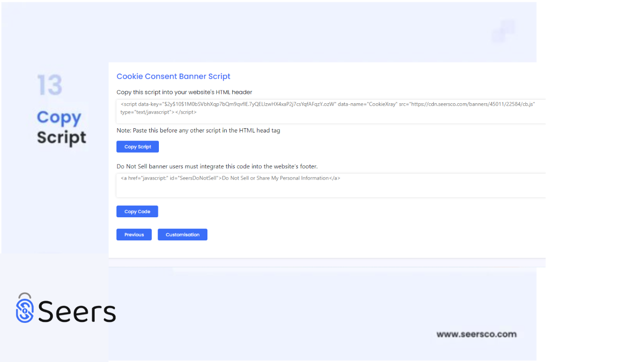Click the Seers padlock logo icon
Viewport: 644px width, 362px height.
pos(25,308)
